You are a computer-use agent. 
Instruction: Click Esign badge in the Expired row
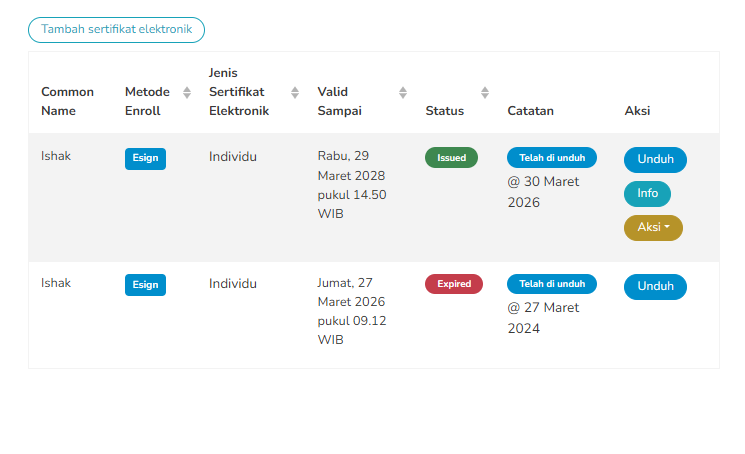[145, 285]
